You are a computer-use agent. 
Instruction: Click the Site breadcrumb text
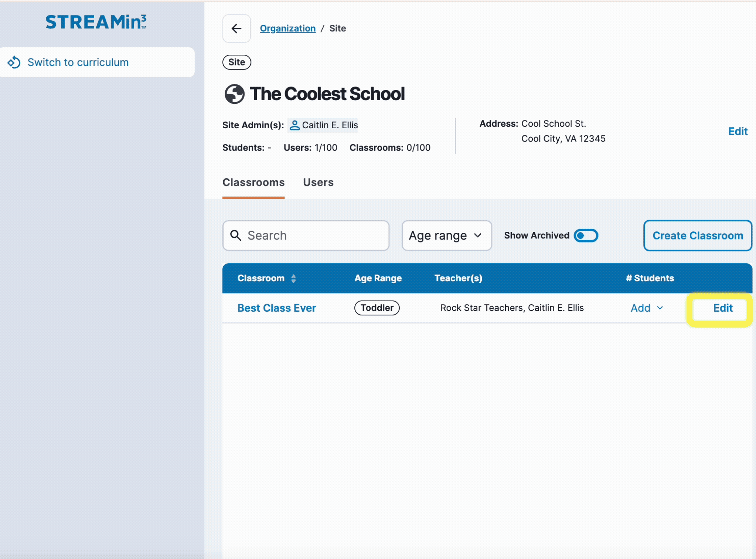click(337, 28)
